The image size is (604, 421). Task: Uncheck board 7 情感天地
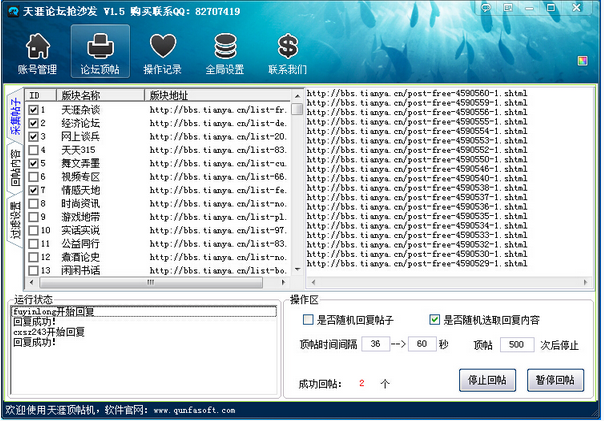point(34,190)
